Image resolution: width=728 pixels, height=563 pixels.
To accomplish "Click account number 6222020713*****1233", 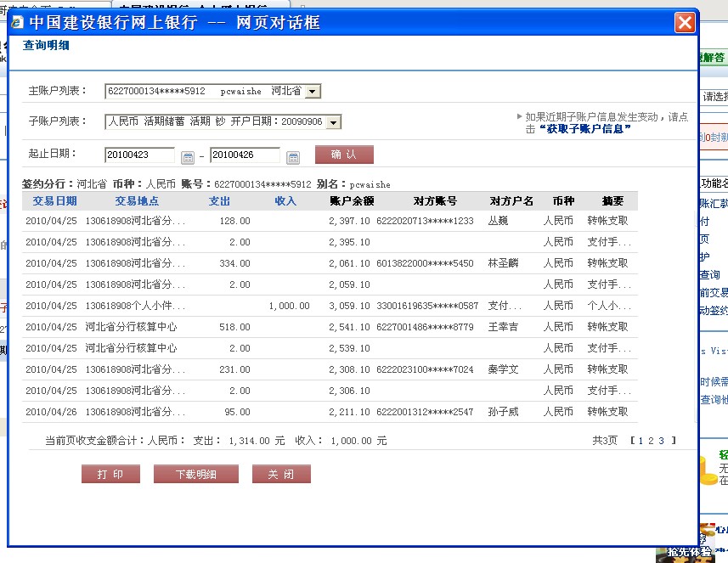I will [425, 221].
